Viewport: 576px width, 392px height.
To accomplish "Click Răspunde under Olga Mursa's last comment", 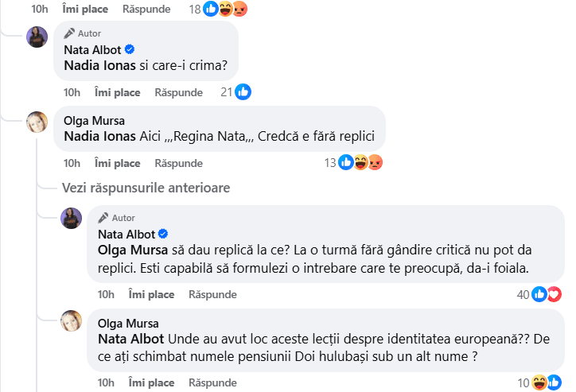I will pyautogui.click(x=212, y=382).
